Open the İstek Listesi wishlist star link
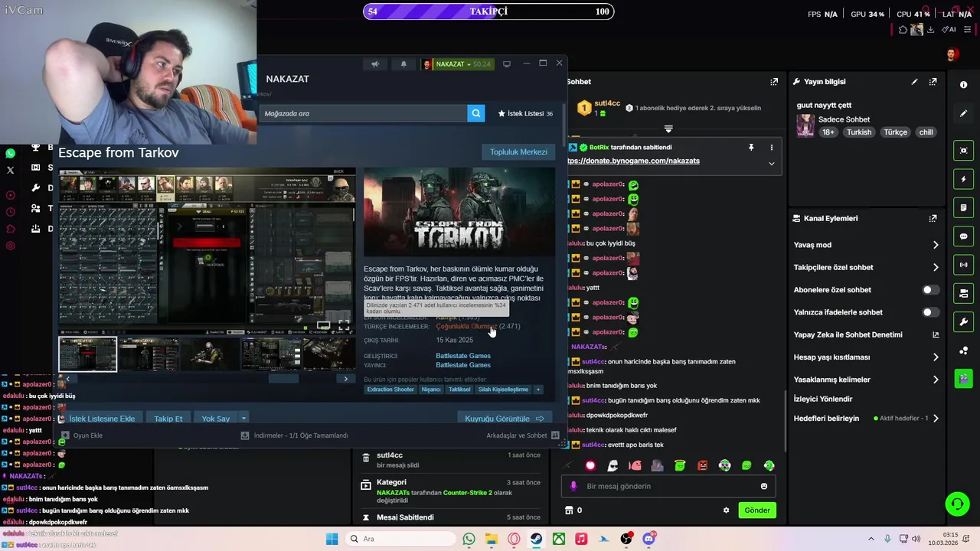980x551 pixels. coord(525,113)
